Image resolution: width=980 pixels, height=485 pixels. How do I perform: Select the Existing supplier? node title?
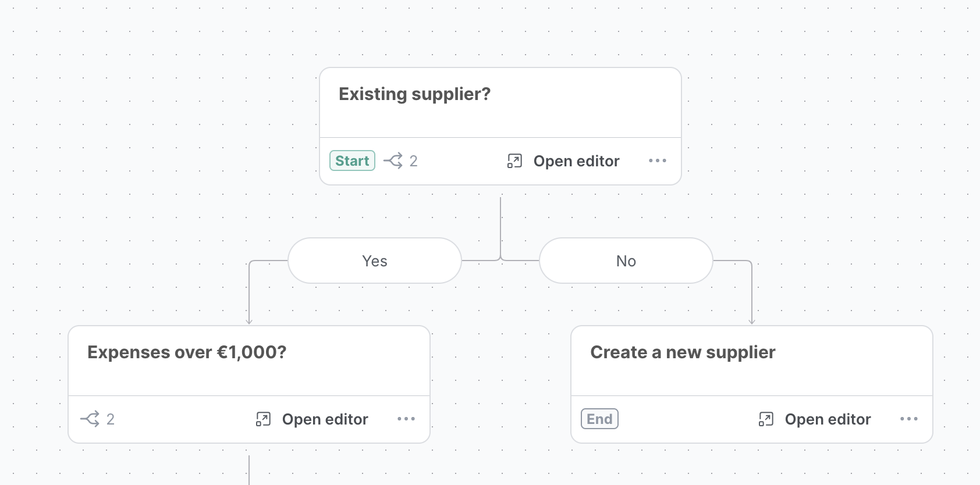pyautogui.click(x=414, y=94)
